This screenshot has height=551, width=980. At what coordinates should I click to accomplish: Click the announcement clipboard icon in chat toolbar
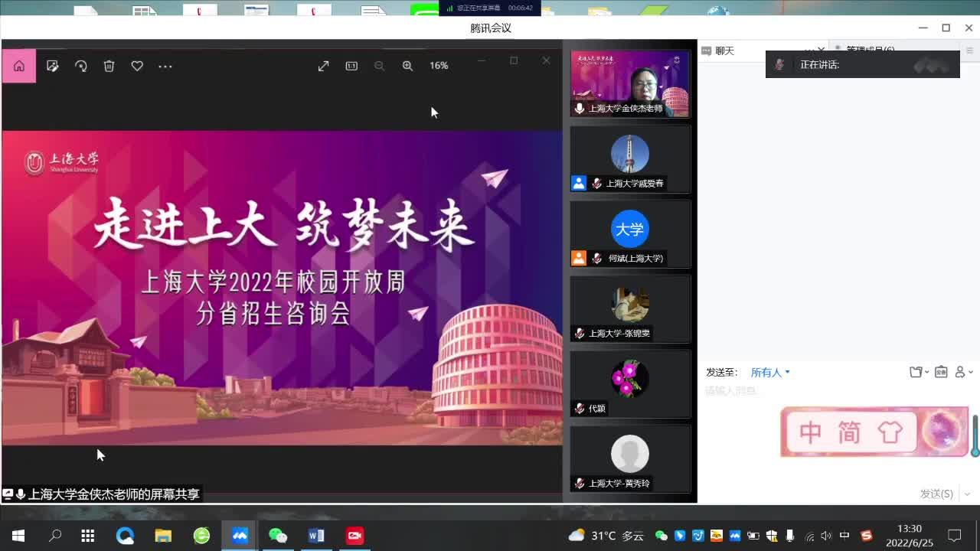coord(941,373)
